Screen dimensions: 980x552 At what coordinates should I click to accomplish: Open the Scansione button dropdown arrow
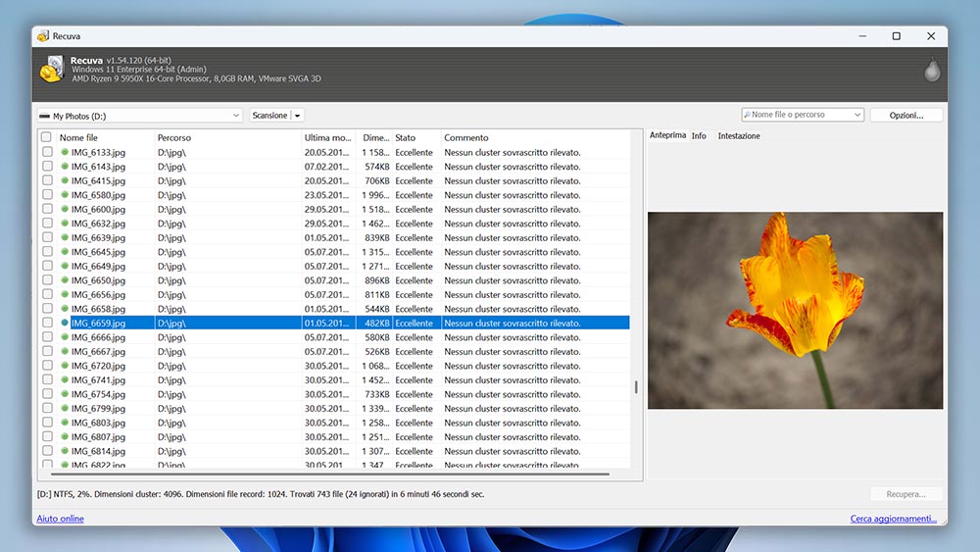coord(298,115)
